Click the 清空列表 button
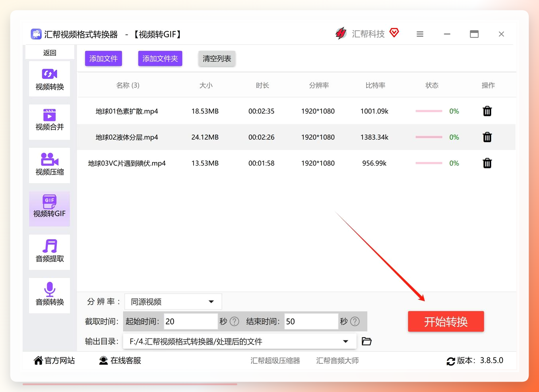Viewport: 539px width, 392px height. tap(217, 58)
